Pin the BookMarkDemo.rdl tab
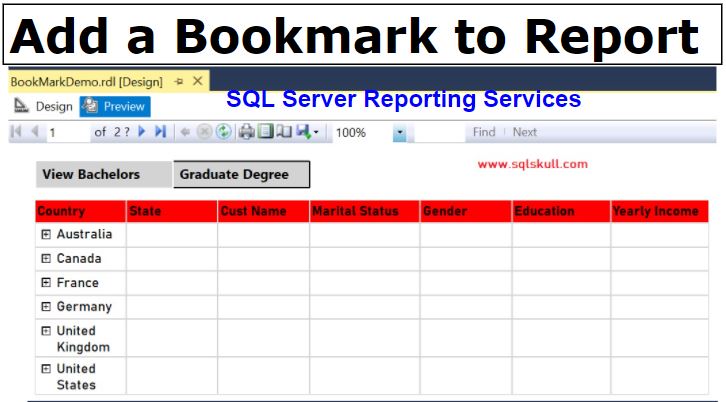726x402 pixels. point(179,82)
